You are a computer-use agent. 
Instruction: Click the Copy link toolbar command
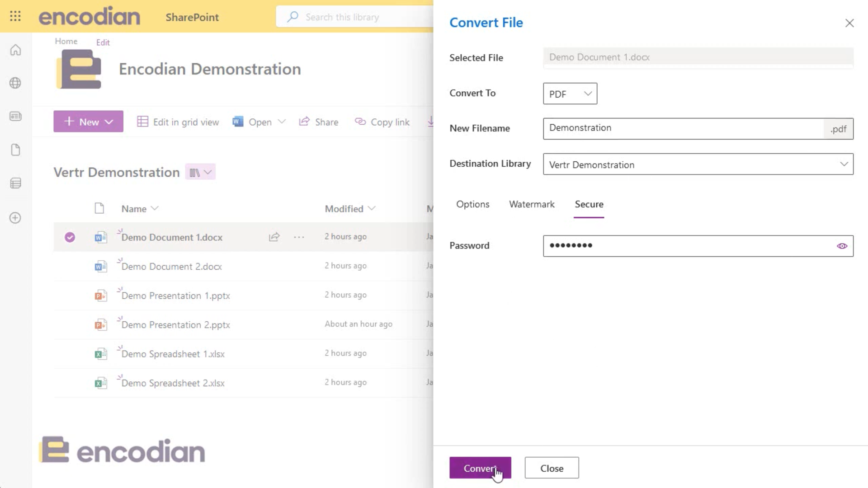click(x=382, y=122)
